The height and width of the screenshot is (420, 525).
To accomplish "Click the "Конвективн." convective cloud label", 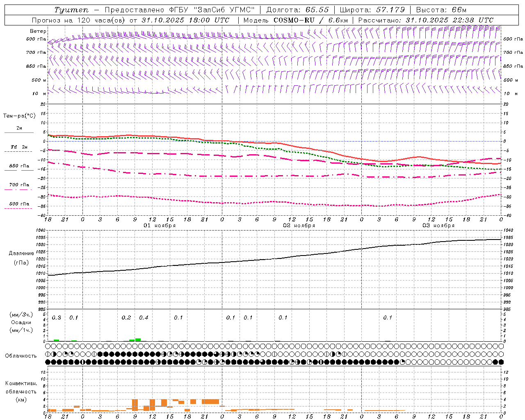I will click(21, 383).
